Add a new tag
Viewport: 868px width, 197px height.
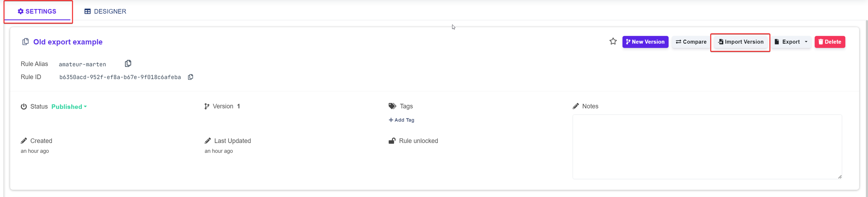point(402,120)
